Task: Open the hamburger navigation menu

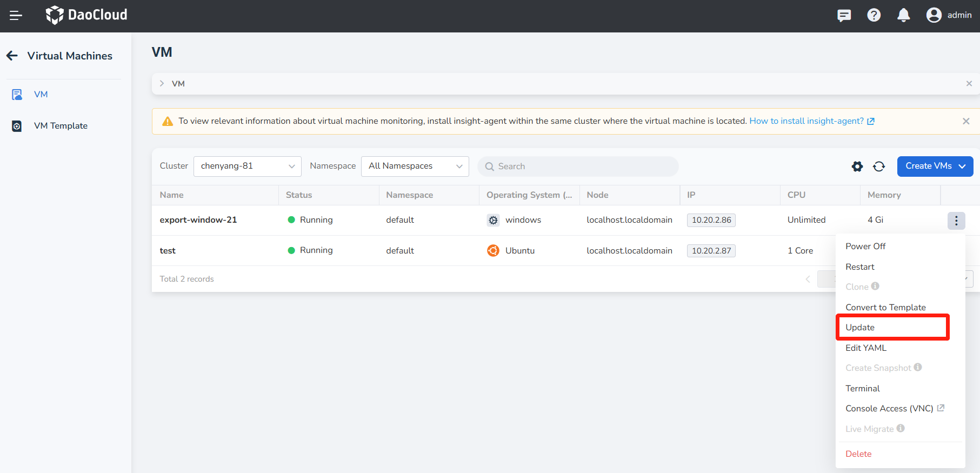Action: coord(16,16)
